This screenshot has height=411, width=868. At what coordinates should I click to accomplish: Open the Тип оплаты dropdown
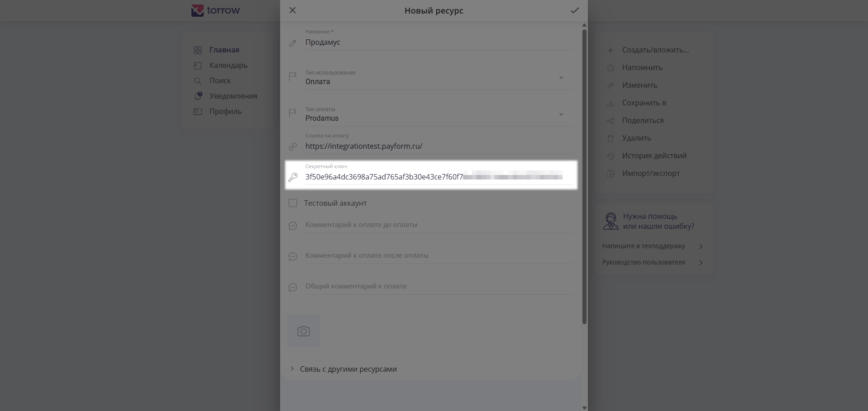[x=561, y=114]
